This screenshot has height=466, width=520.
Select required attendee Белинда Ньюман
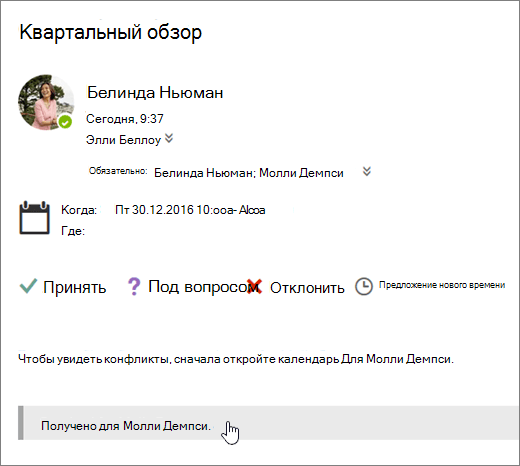pos(203,173)
